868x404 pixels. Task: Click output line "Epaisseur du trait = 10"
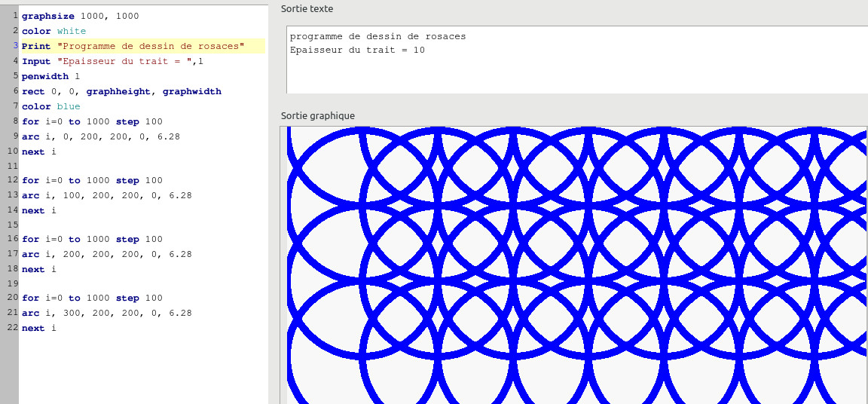click(357, 50)
